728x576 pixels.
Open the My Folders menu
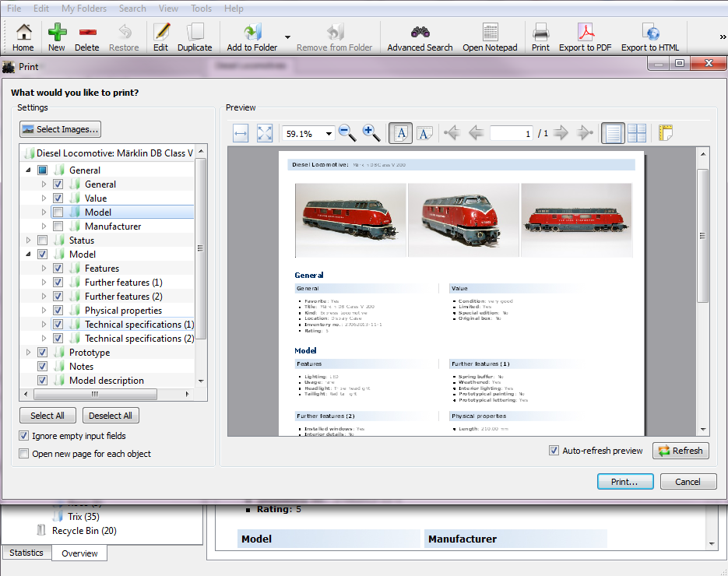click(x=84, y=9)
